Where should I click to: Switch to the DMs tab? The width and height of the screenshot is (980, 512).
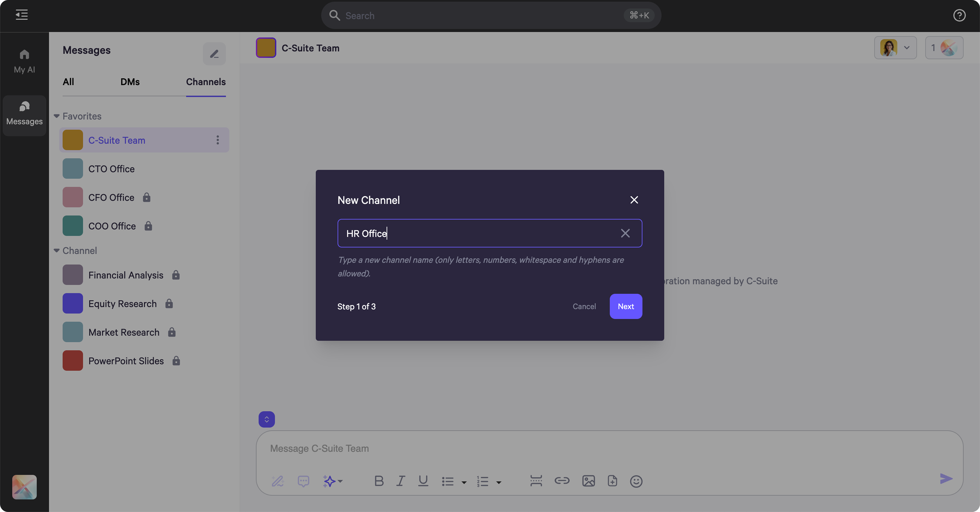(x=130, y=82)
